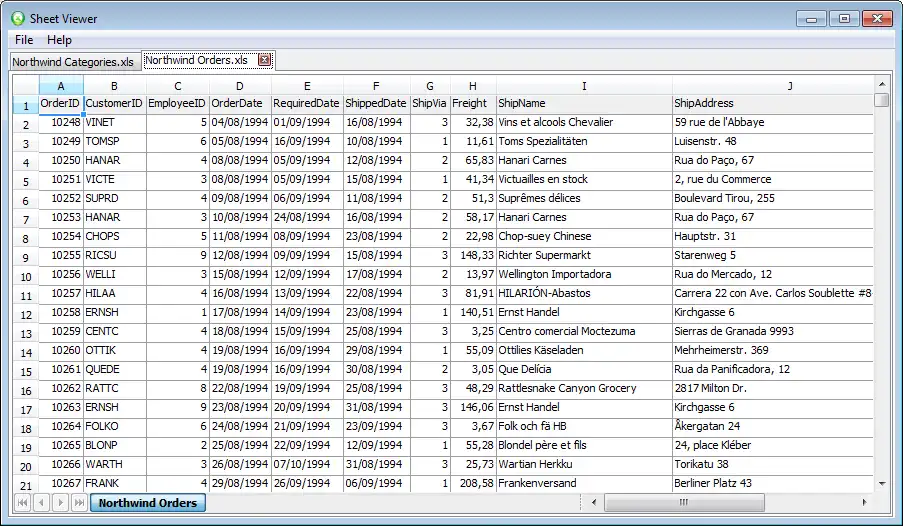Go to next sheet arrow
The width and height of the screenshot is (903, 526).
[60, 503]
